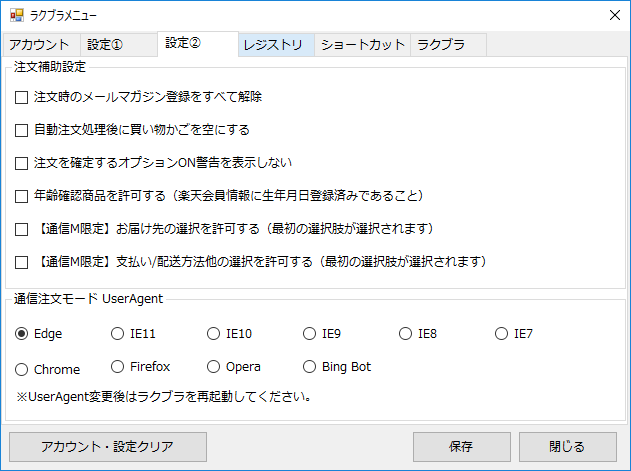
Task: Choose IE11 as UserAgent
Action: 118,334
